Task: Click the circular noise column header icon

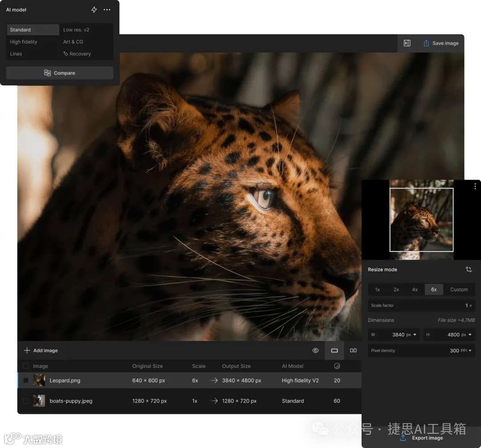Action: coord(337,366)
